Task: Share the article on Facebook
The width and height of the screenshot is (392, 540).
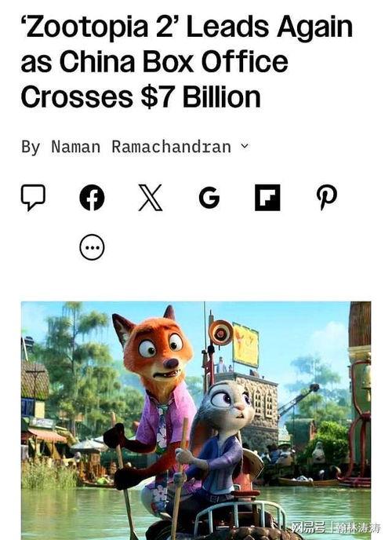Action: pyautogui.click(x=92, y=198)
